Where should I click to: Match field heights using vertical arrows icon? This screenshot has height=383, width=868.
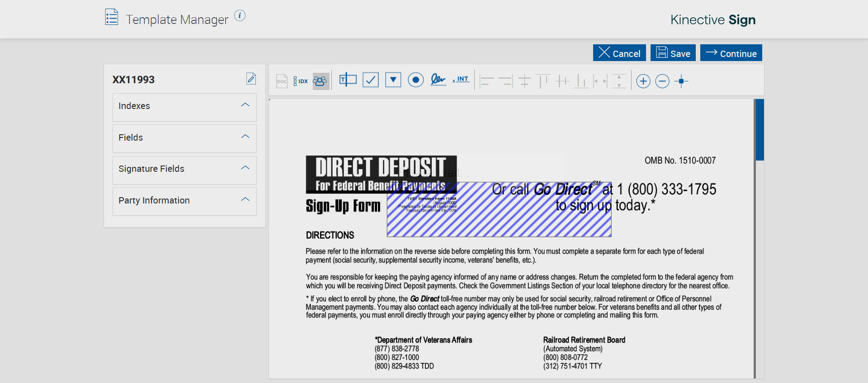click(x=619, y=81)
